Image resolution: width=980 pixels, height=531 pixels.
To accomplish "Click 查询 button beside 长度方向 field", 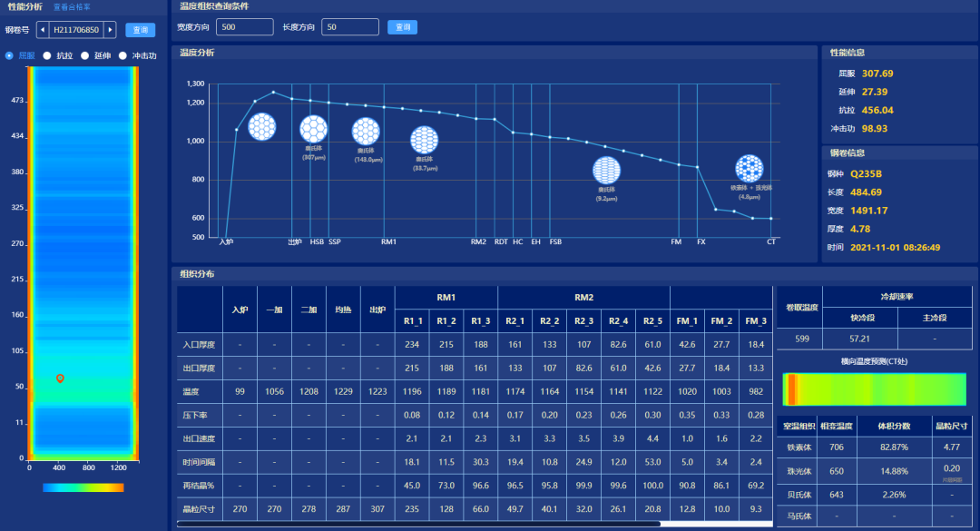I will pos(402,27).
